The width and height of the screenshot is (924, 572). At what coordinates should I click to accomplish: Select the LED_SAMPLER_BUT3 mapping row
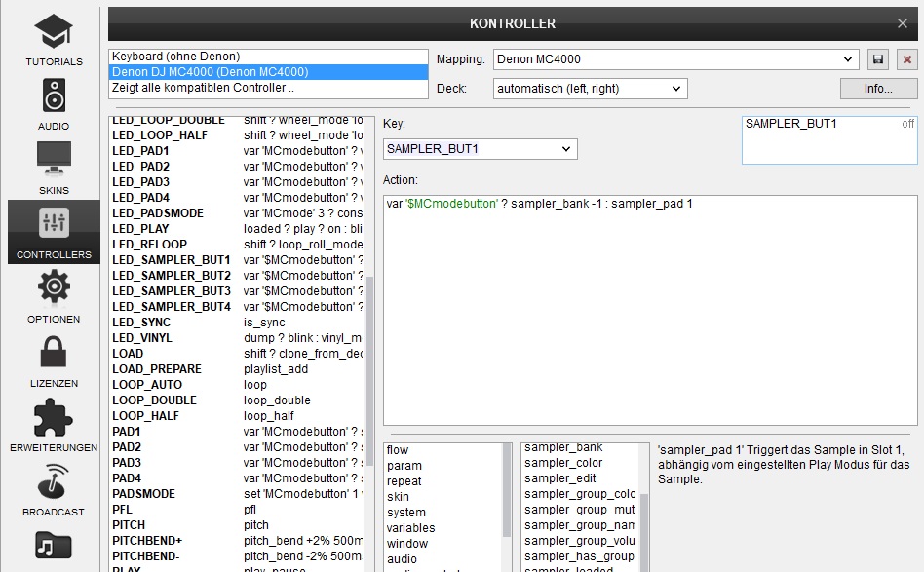pyautogui.click(x=238, y=291)
